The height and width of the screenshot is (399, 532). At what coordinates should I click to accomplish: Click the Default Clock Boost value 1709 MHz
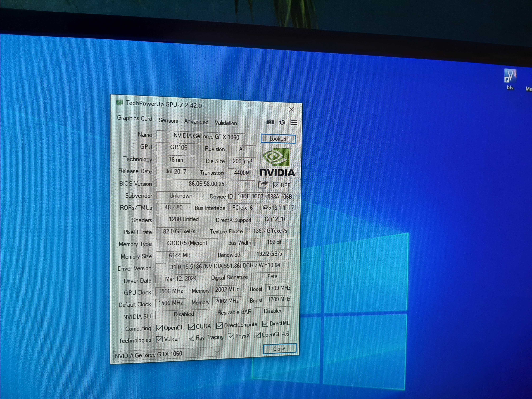click(279, 299)
